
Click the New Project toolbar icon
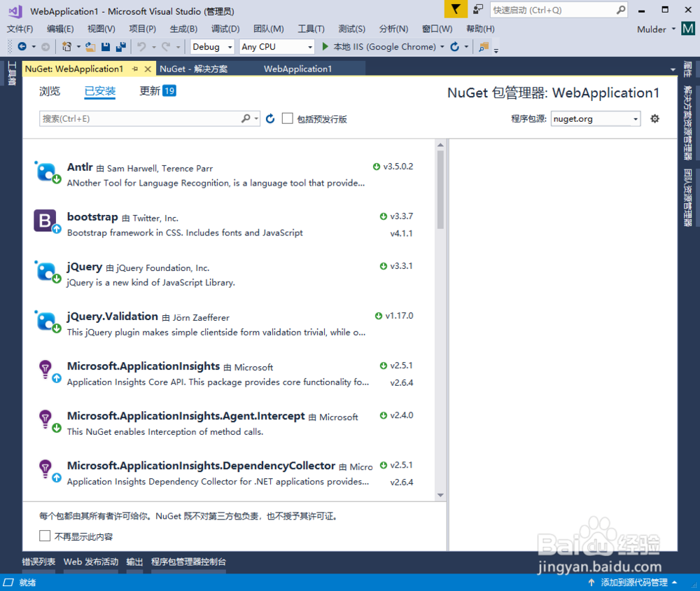66,47
